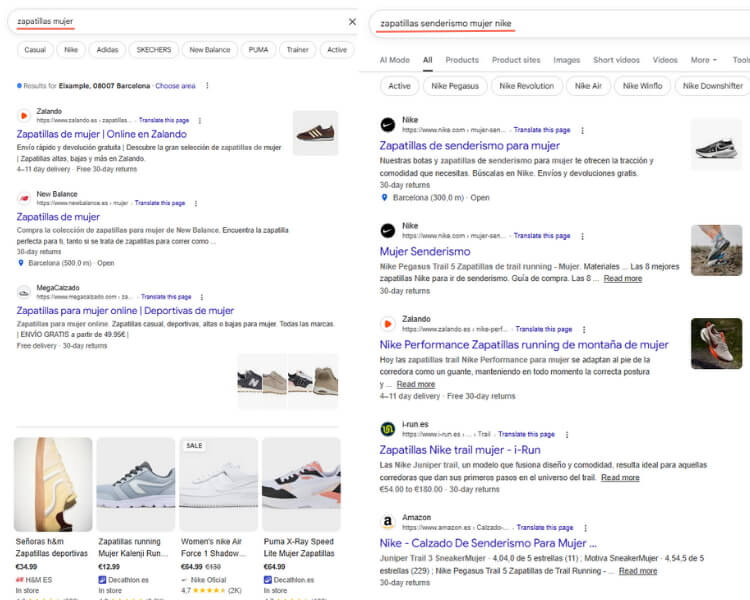
Task: Open New Balance 'Zapatillas de mujer' result
Action: [58, 217]
